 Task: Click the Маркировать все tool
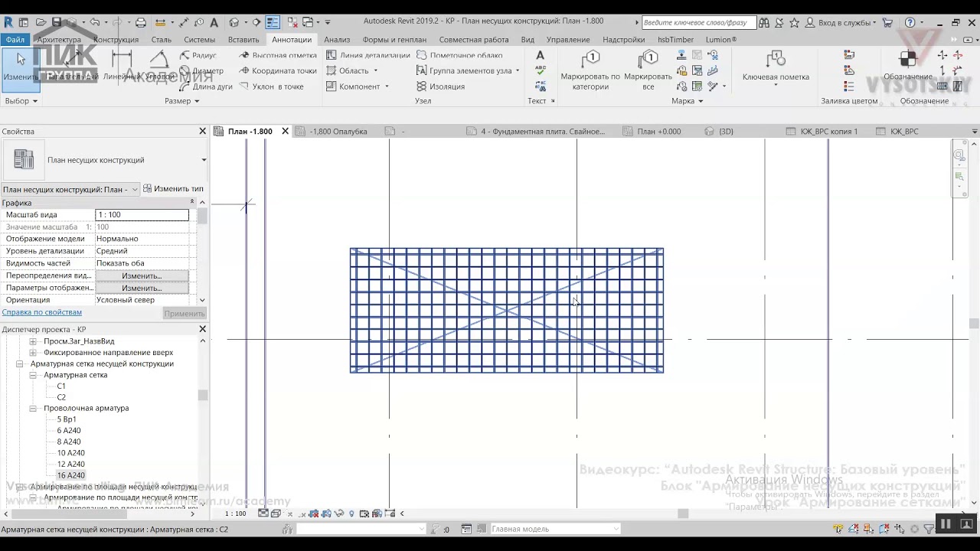tap(648, 70)
